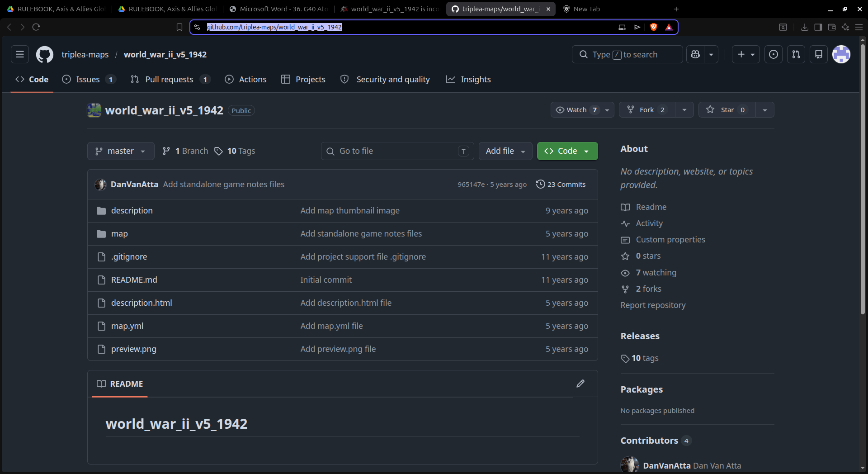Viewport: 868px width, 474px height.
Task: Open the description folder
Action: click(x=132, y=211)
